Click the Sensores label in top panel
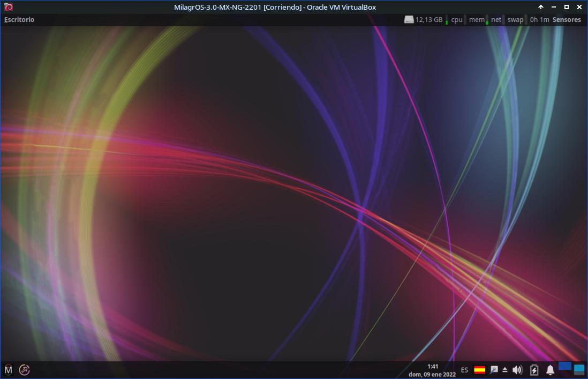Image resolution: width=588 pixels, height=379 pixels. 567,20
